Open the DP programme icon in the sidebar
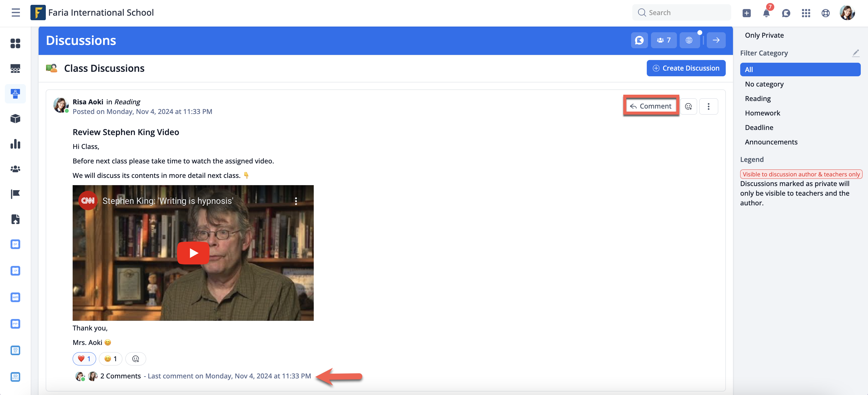 click(x=15, y=244)
